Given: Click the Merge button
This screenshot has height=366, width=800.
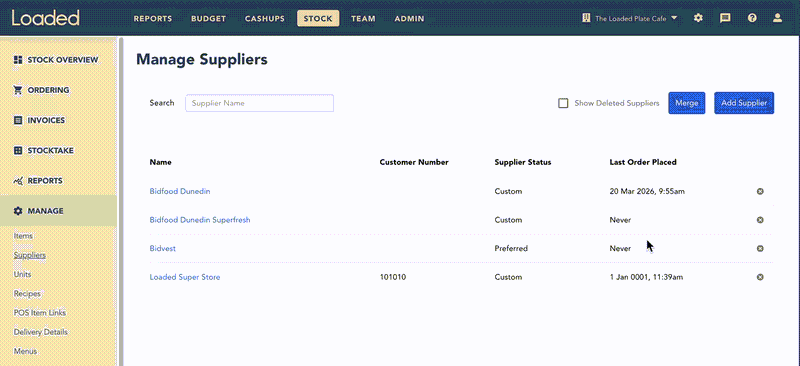Looking at the screenshot, I should tap(687, 103).
